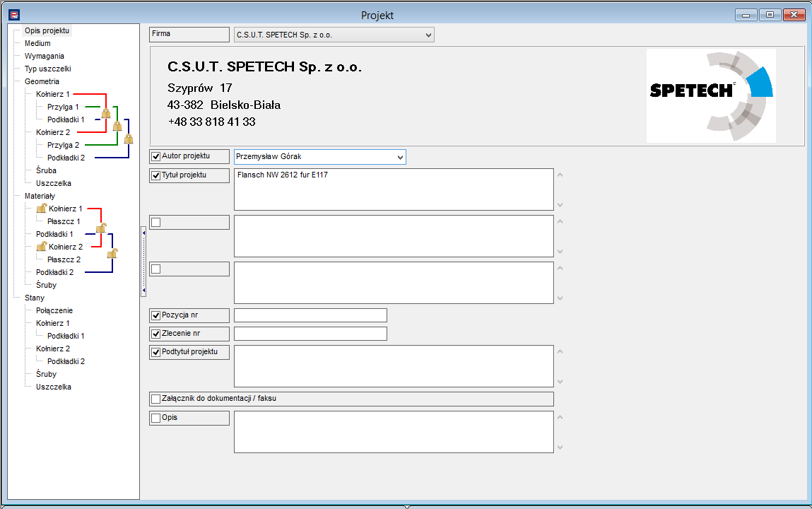Close the Projekt window

(x=794, y=15)
